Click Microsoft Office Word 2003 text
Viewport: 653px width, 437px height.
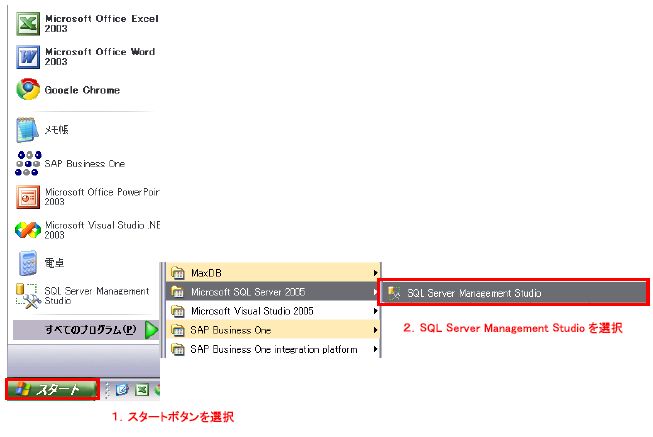click(x=100, y=56)
